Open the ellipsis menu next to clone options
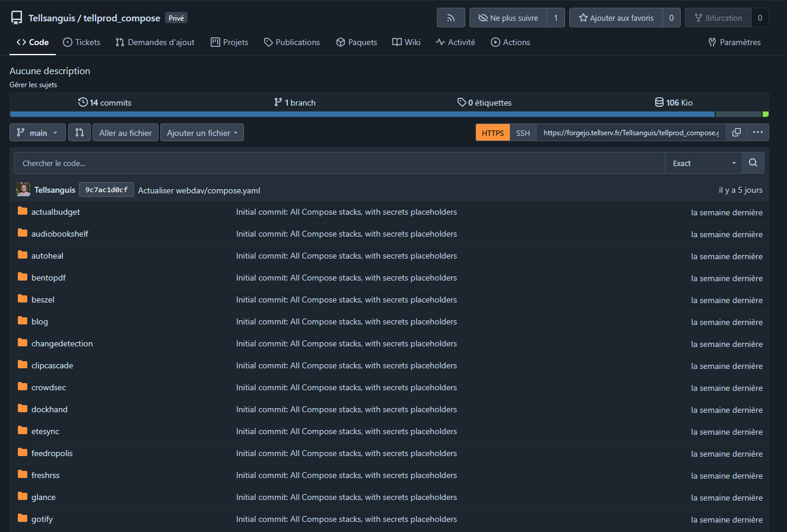Image resolution: width=787 pixels, height=532 pixels. (x=758, y=132)
